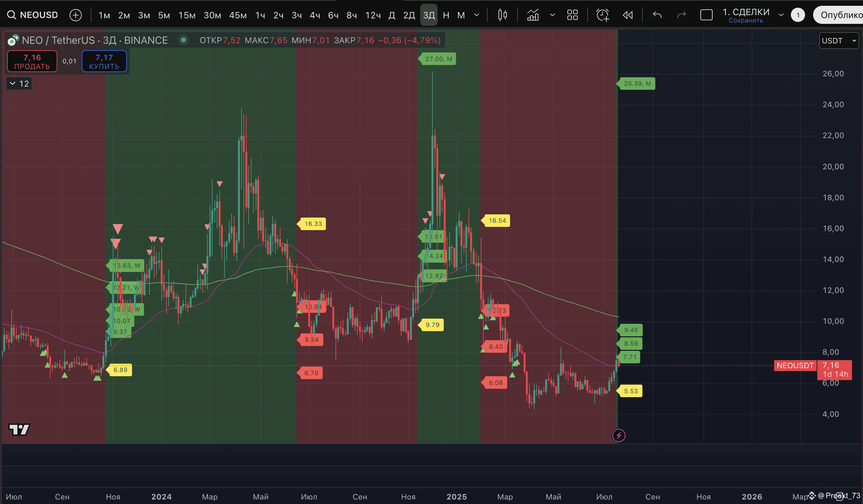Click the green market status dot
The image size is (863, 504).
tap(184, 40)
